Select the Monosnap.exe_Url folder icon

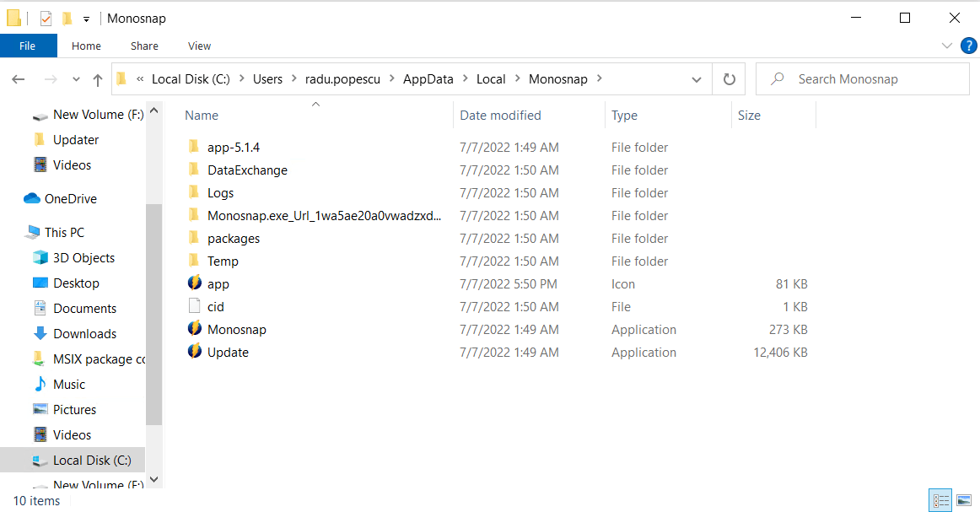(194, 215)
